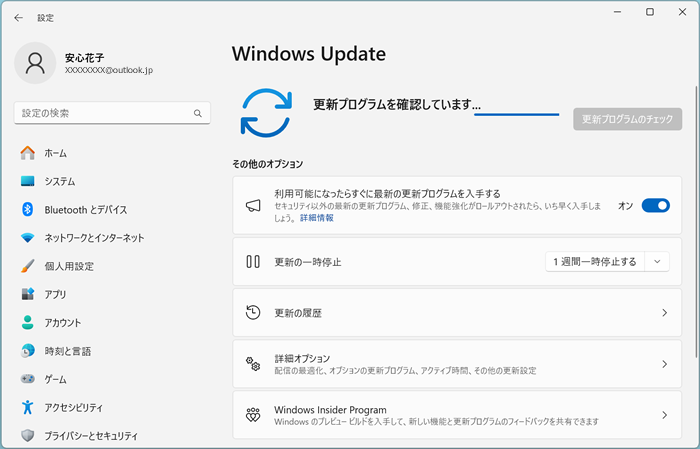Screen dimensions: 700x449
Task: Go to ホーム in the sidebar
Action: point(55,153)
